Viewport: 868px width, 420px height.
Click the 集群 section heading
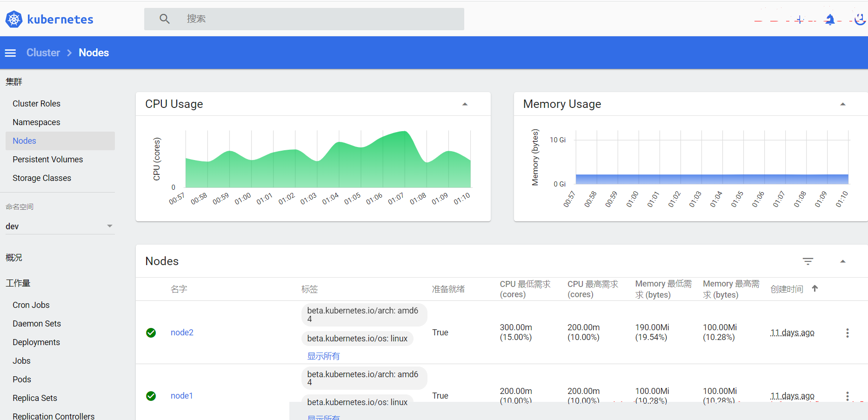pyautogui.click(x=14, y=82)
